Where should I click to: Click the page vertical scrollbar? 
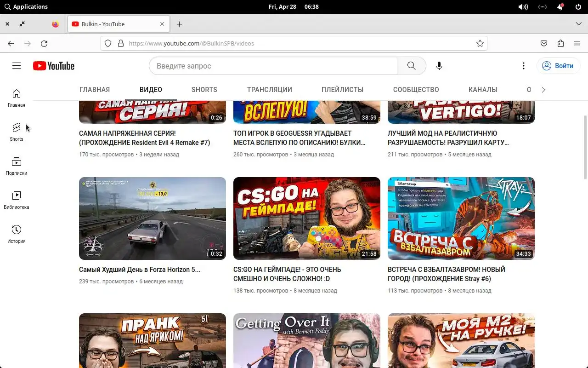coord(585,147)
